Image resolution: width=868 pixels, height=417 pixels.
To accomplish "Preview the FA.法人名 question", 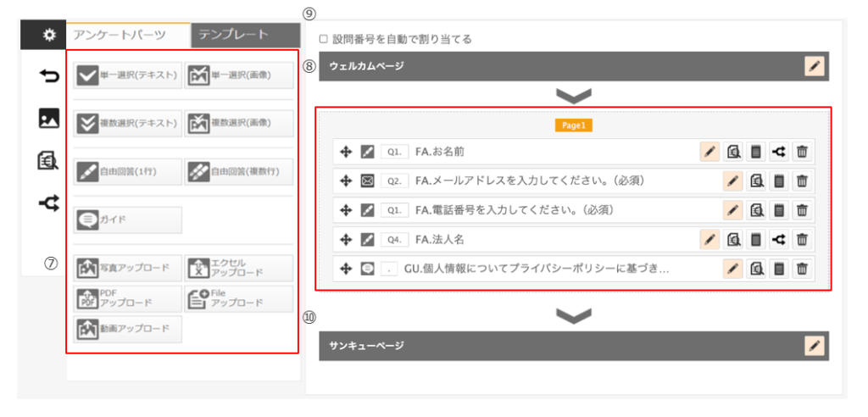I will click(734, 240).
